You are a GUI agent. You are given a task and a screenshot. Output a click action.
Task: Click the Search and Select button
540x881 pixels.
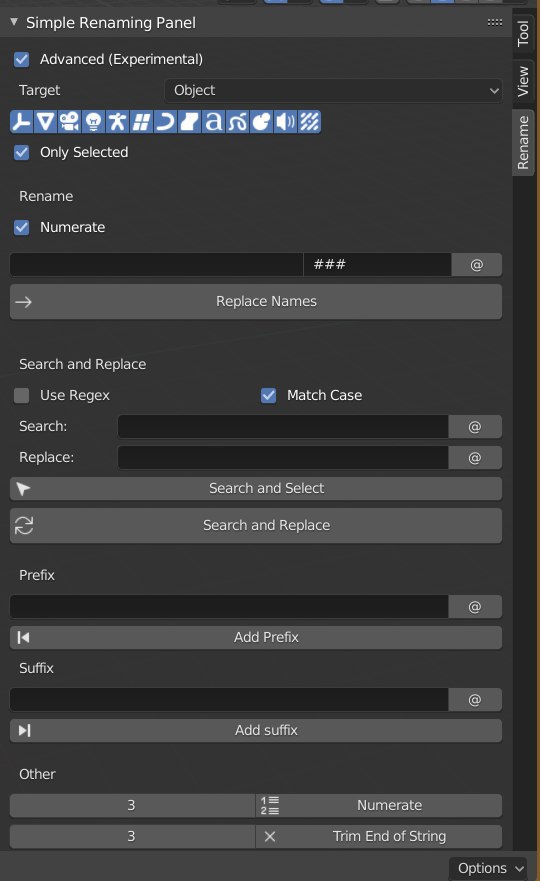coord(256,489)
